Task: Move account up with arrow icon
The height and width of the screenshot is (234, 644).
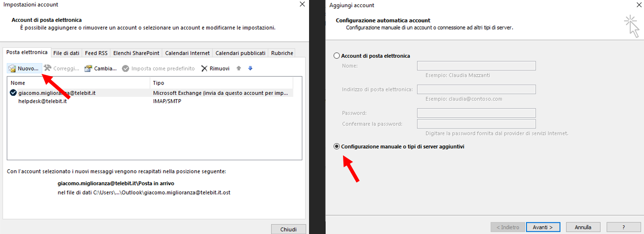Action: (239, 68)
